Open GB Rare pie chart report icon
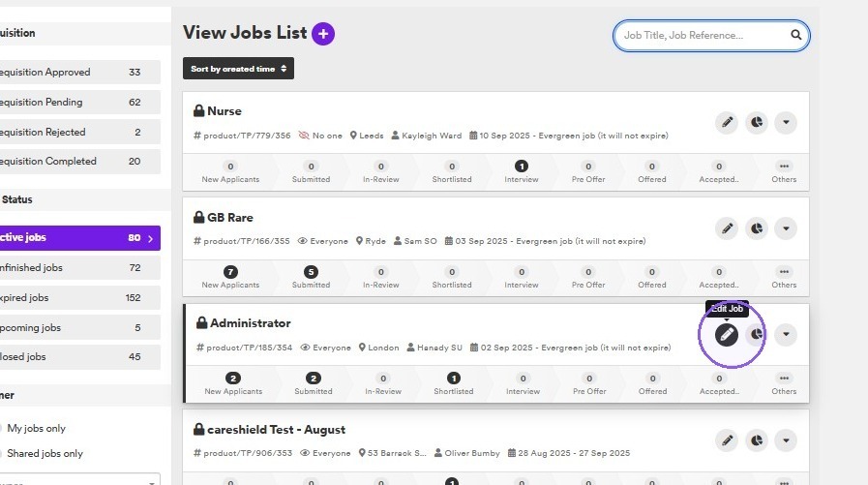Screen dimensions: 868x485 (756, 228)
